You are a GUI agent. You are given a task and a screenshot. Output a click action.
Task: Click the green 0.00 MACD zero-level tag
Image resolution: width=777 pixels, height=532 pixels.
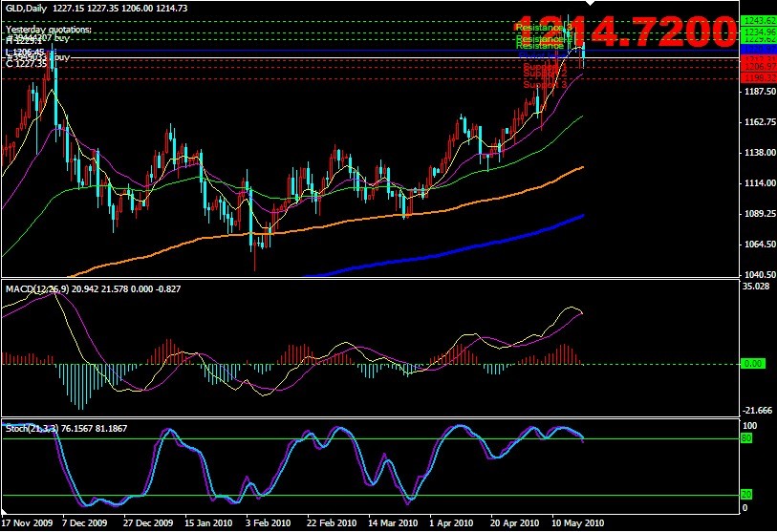point(752,364)
